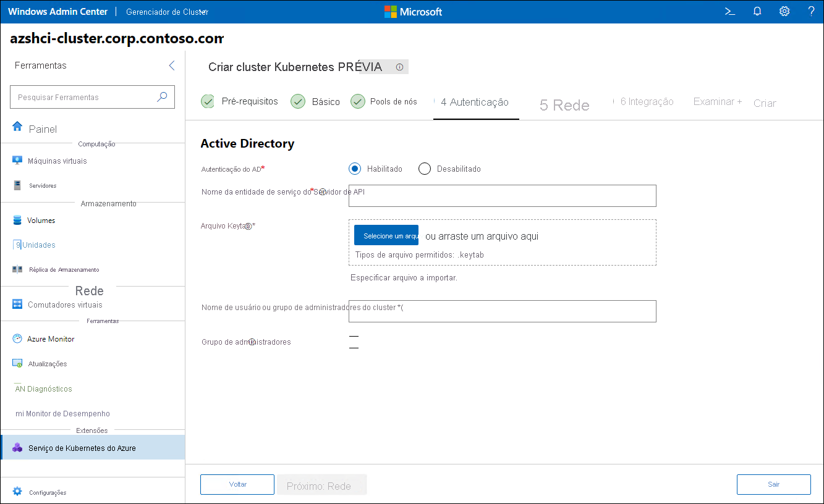Open Painel home icon item
The width and height of the screenshot is (824, 504).
(35, 128)
